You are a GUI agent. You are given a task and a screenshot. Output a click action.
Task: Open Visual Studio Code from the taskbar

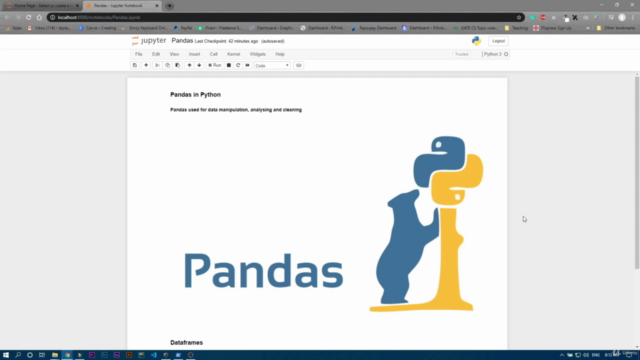[x=153, y=355]
